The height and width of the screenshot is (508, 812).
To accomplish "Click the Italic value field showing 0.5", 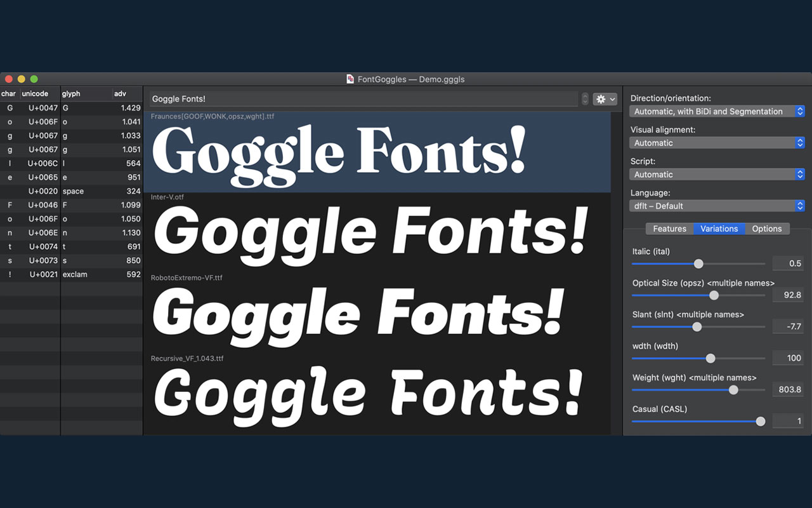I will click(788, 264).
